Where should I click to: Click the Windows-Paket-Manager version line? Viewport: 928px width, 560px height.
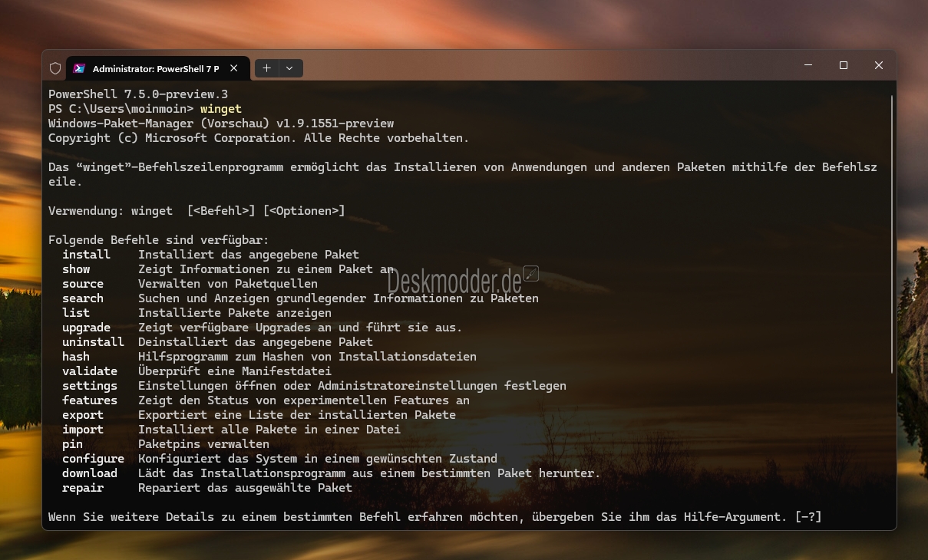pos(221,124)
